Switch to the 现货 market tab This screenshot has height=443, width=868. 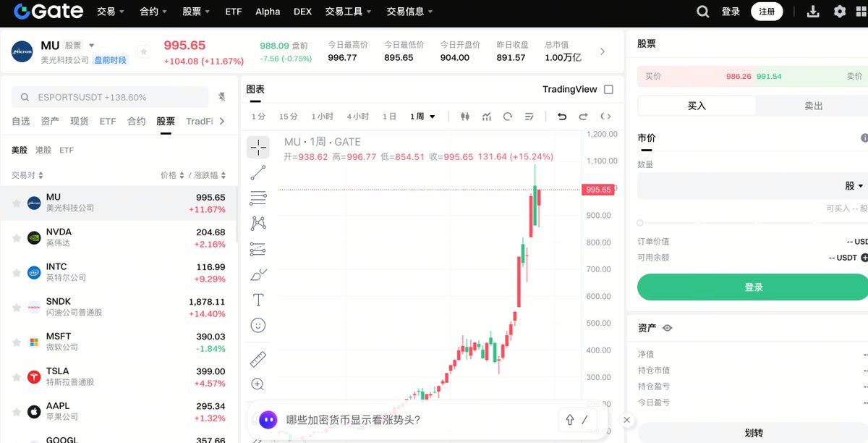pyautogui.click(x=79, y=122)
